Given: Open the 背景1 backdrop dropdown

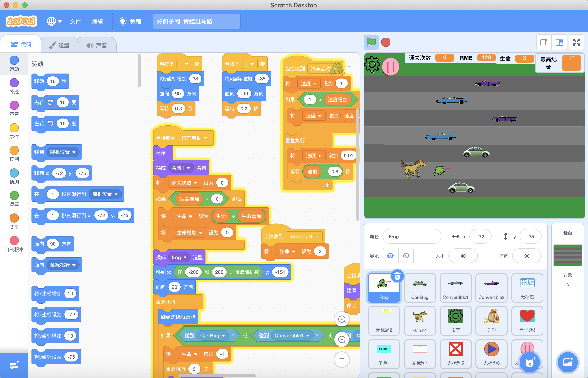Looking at the screenshot, I should tap(181, 168).
